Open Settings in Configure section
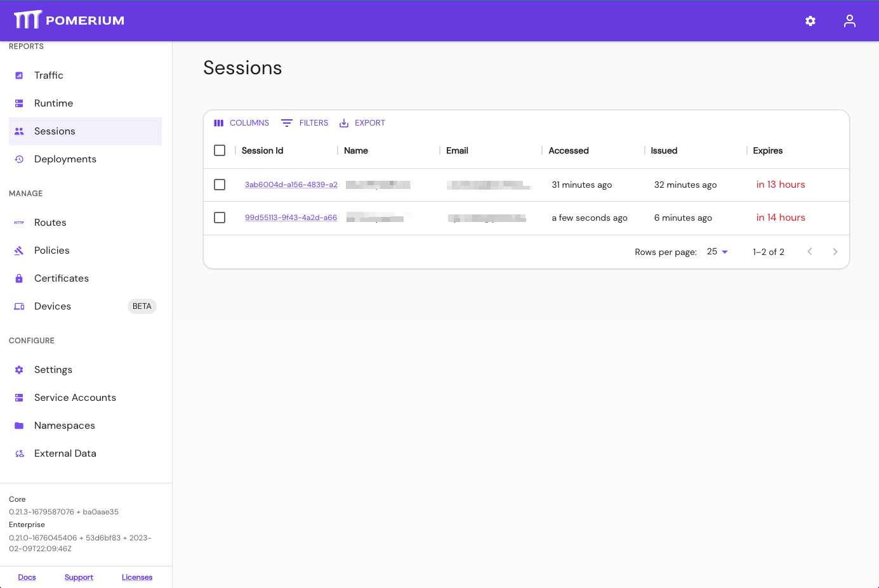Viewport: 879px width, 588px height. tap(85, 370)
